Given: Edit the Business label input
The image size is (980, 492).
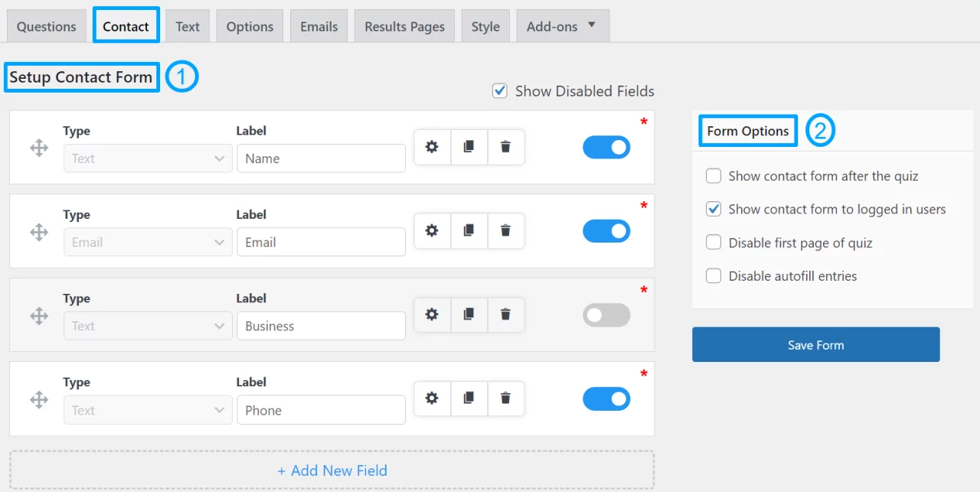Looking at the screenshot, I should tap(321, 326).
